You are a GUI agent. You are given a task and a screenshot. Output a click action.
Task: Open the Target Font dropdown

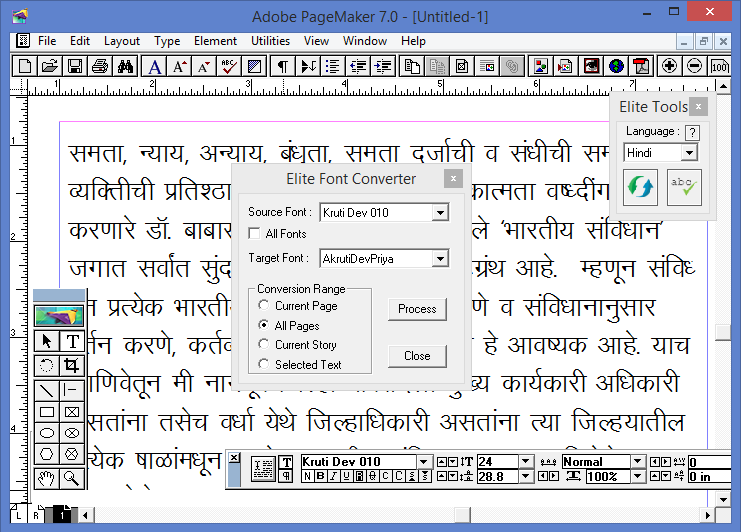[440, 258]
